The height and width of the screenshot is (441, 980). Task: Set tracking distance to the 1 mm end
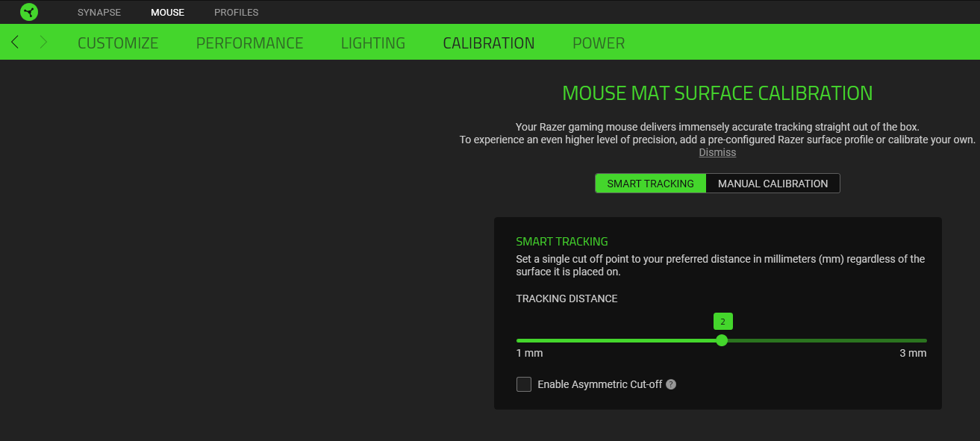pos(518,340)
